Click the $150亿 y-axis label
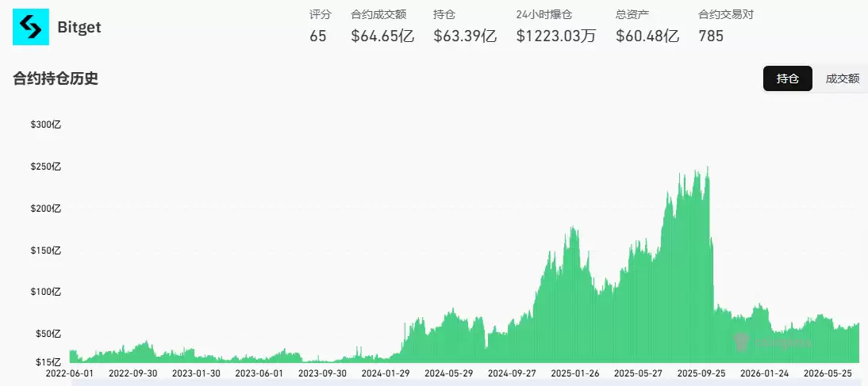Viewport: 868px width, 386px height. pos(45,250)
